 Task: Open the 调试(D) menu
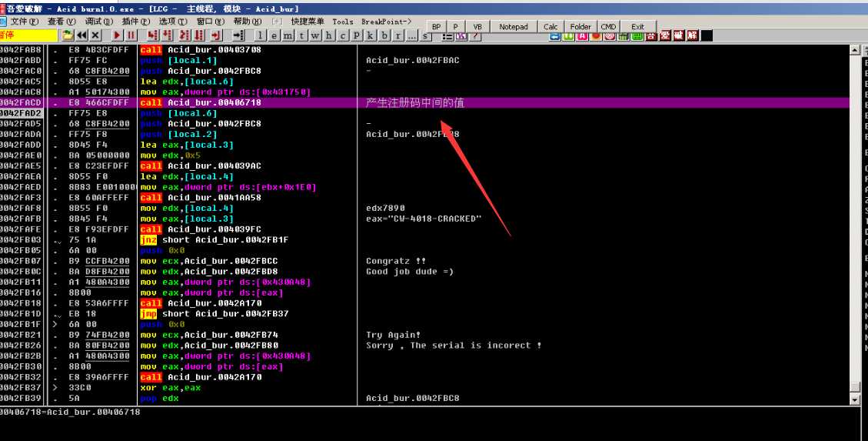[x=99, y=21]
